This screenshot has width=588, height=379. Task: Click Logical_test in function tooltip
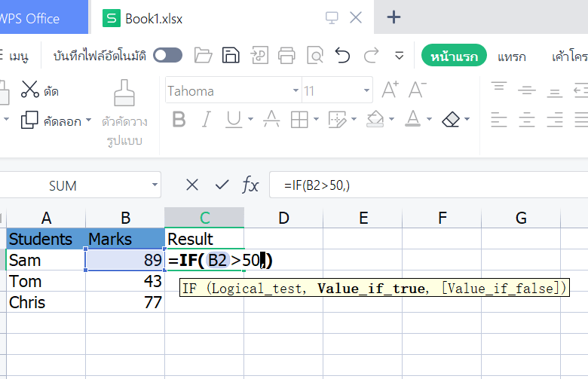tap(256, 289)
